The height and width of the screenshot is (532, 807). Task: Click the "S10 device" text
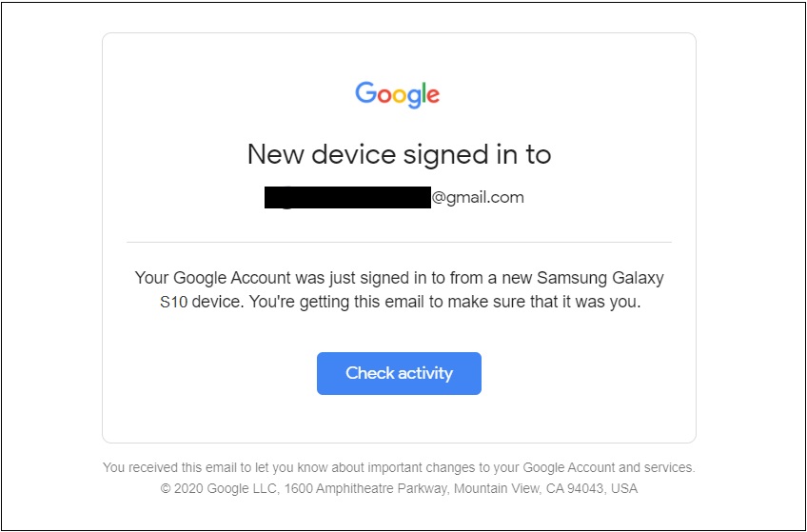pyautogui.click(x=202, y=302)
